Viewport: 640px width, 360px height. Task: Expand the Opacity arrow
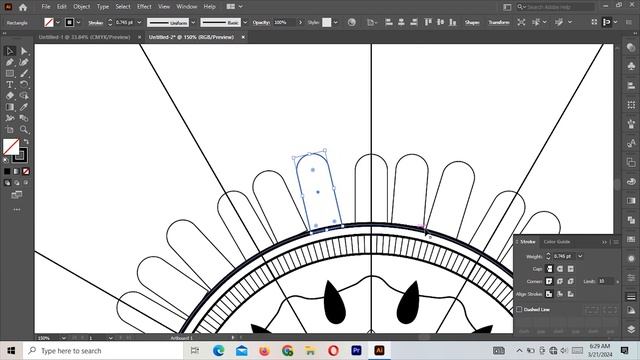point(300,22)
